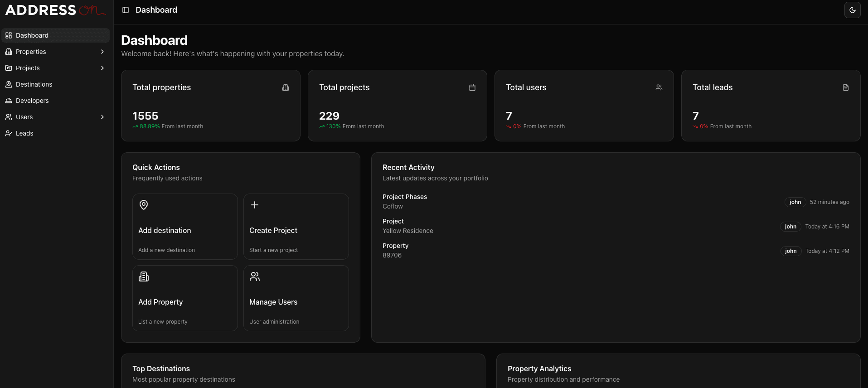The image size is (868, 388).
Task: Expand the Projects sidebar chevron
Action: [102, 68]
